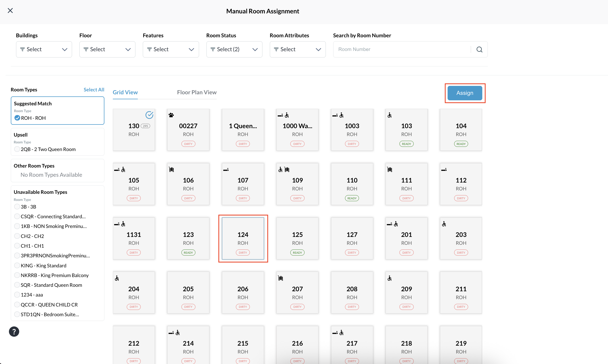Click the luggage icon on room 111
Viewport: 608px width, 364px height.
point(390,169)
